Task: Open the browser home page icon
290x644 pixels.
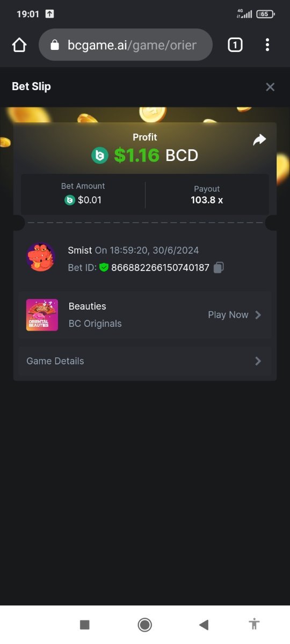Action: coord(19,45)
